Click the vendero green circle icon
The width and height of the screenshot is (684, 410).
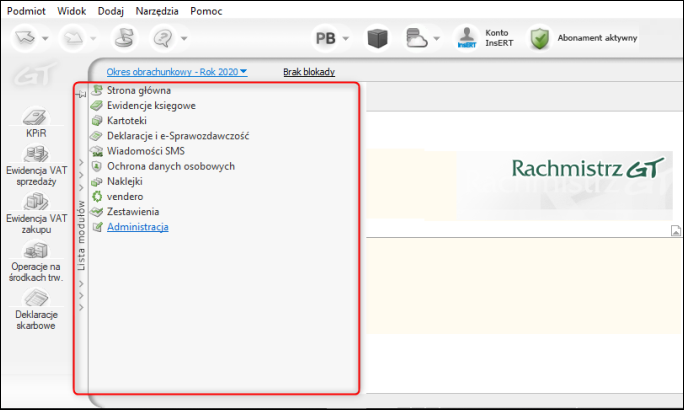pyautogui.click(x=97, y=196)
